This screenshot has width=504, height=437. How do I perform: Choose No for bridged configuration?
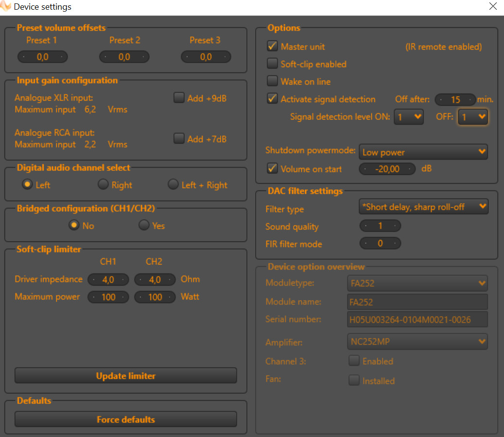[74, 225]
